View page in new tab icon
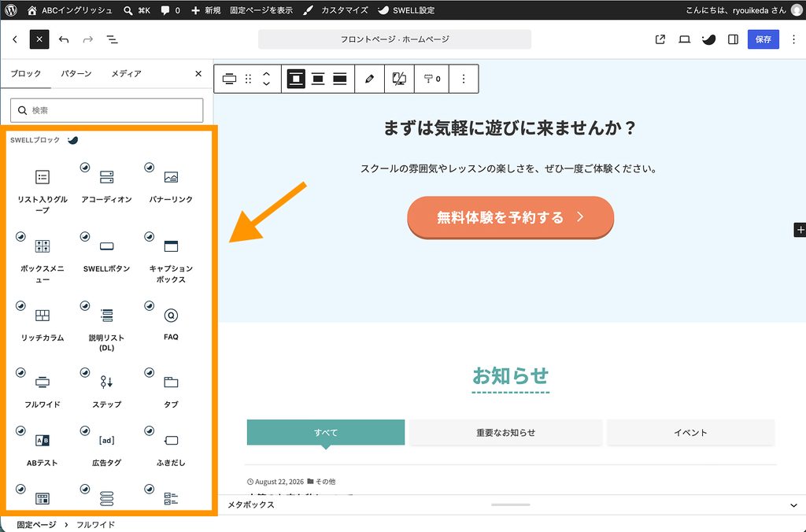The image size is (806, 532). (660, 39)
